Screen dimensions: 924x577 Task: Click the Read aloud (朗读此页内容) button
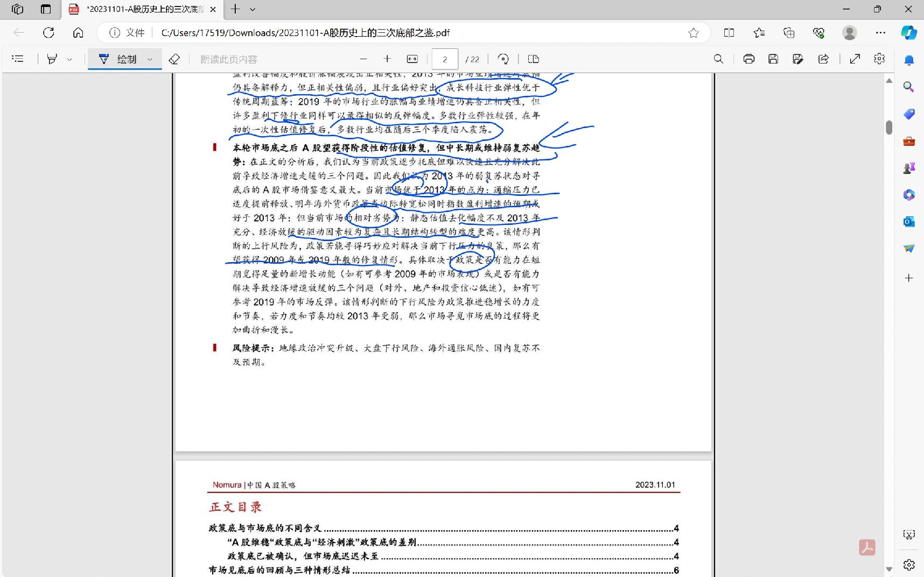[229, 59]
